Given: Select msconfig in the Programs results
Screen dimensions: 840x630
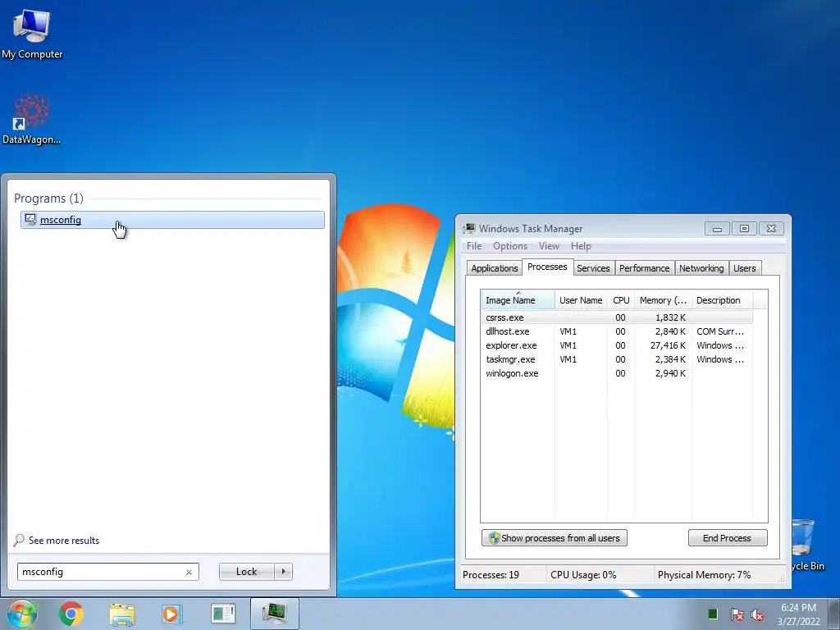Looking at the screenshot, I should point(172,220).
